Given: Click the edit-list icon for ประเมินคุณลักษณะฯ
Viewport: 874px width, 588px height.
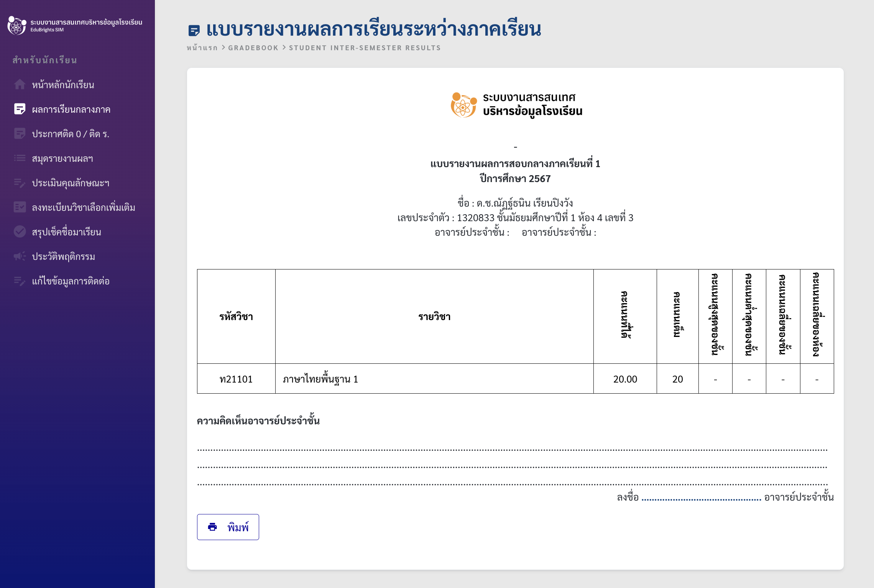Looking at the screenshot, I should [20, 183].
